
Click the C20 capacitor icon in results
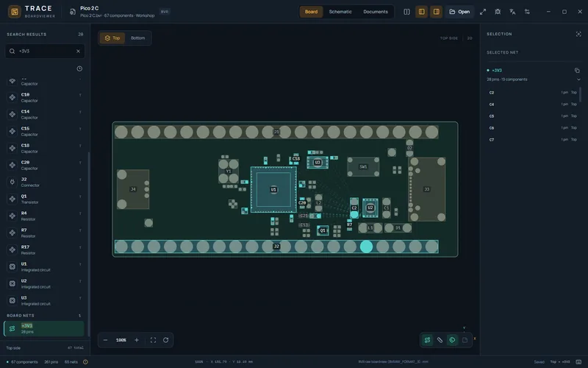pos(12,165)
